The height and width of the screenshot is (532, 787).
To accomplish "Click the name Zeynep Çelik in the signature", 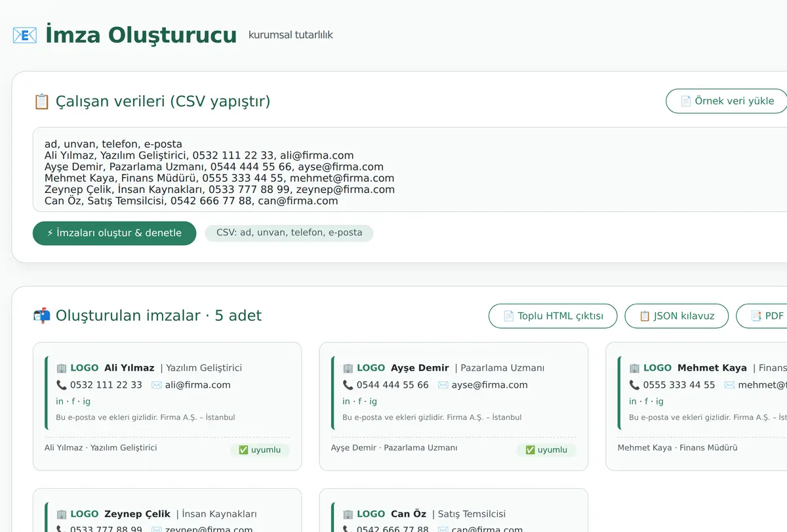I will coord(137,514).
